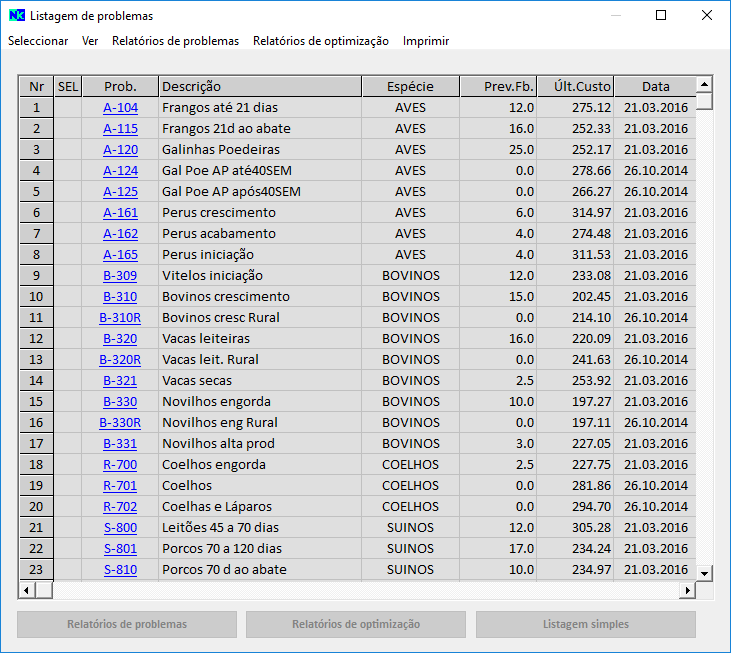Click the horizontal scrollbar right arrow

pyautogui.click(x=687, y=590)
